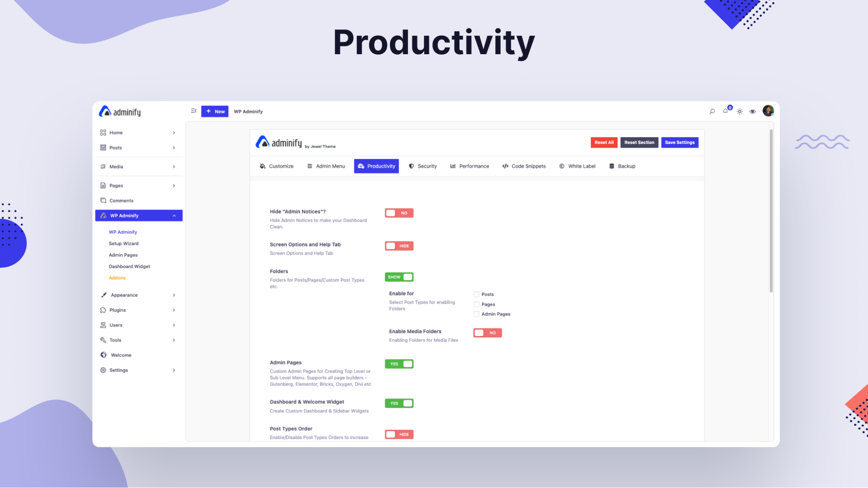The height and width of the screenshot is (488, 868).
Task: Expand the Settings sidebar menu item
Action: [174, 370]
